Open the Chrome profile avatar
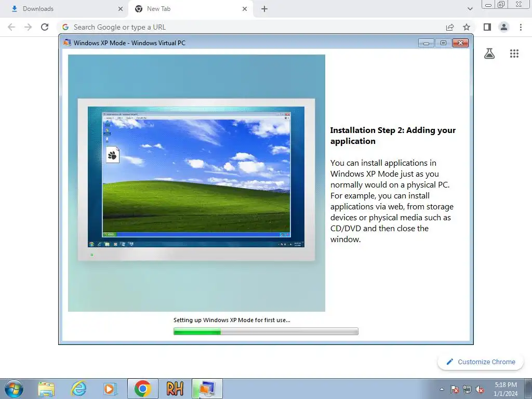 coord(504,27)
